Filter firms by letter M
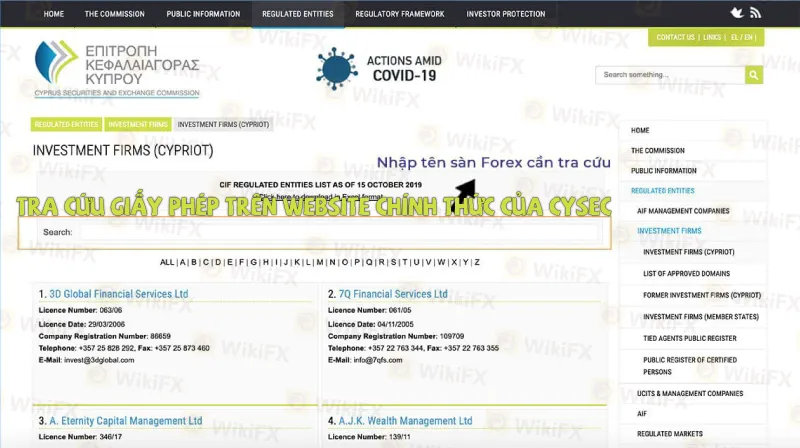Viewport: 800px width, 448px height. click(x=320, y=262)
